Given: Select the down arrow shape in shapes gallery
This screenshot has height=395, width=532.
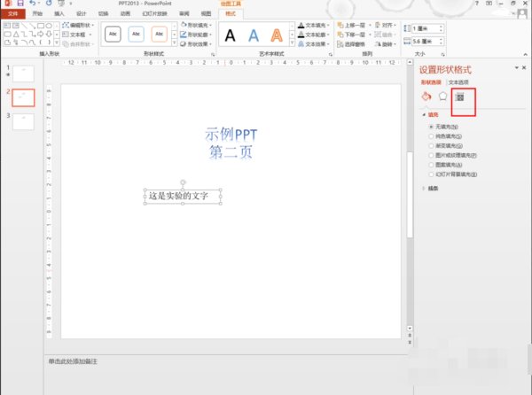Looking at the screenshot, I should (49, 34).
